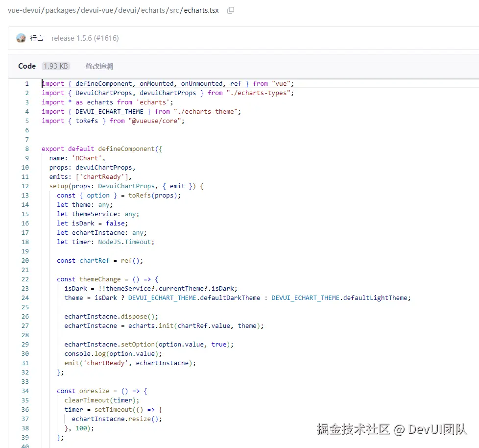The image size is (479, 448).
Task: Copy the file path using copy icon
Action: point(231,10)
